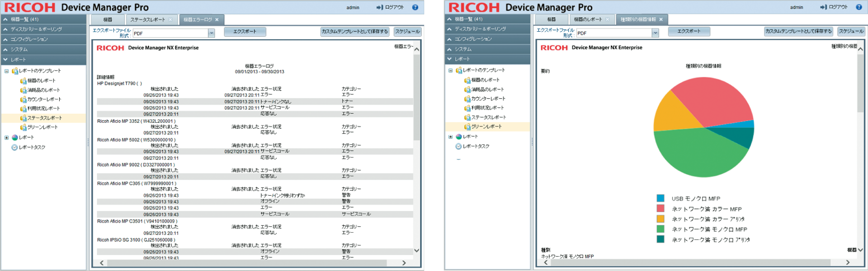Click the スケジュール button in the pie chart window
The height and width of the screenshot is (271, 868).
point(851,32)
